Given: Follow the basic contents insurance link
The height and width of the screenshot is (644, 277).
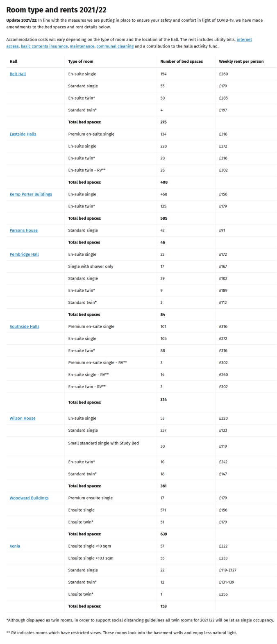Looking at the screenshot, I should [x=44, y=46].
